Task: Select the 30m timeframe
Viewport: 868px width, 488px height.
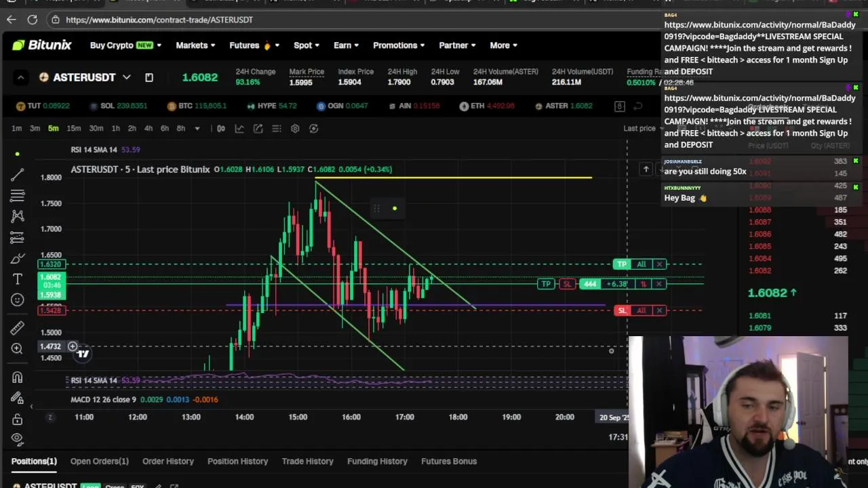Action: 96,128
